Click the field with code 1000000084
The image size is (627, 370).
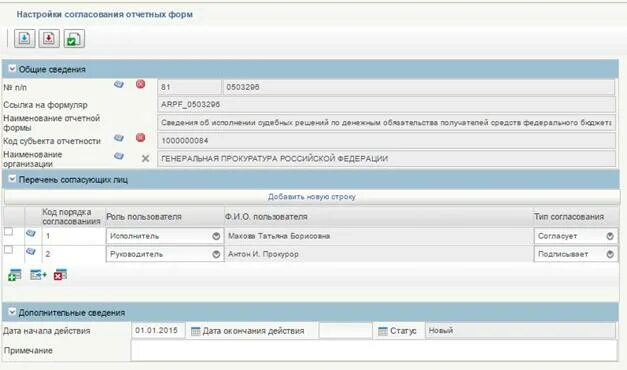pos(387,141)
